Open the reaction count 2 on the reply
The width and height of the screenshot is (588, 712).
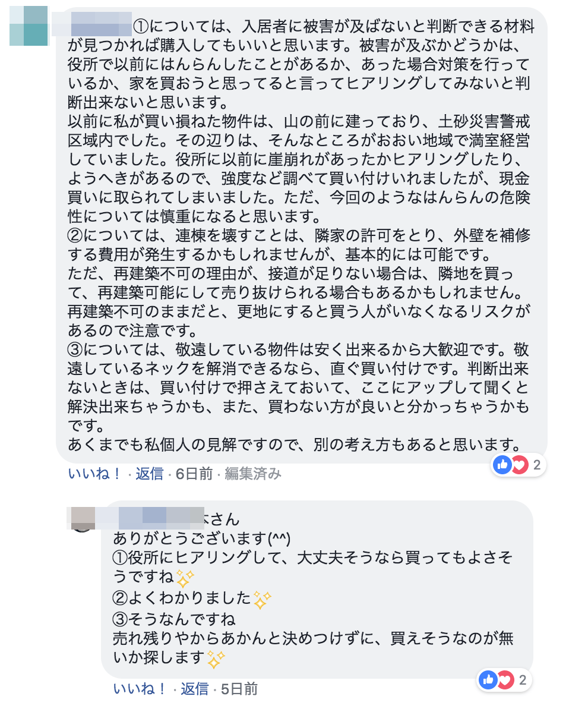[523, 680]
